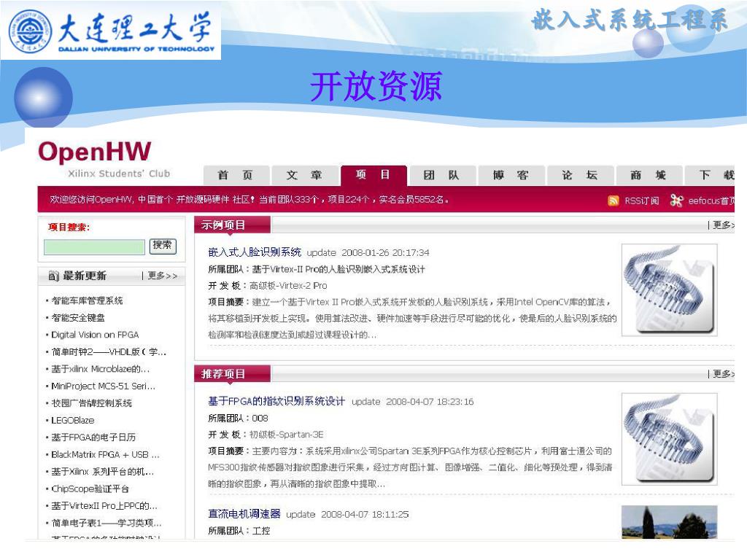The image size is (747, 560).
Task: Open the 团队 tab
Action: tap(442, 175)
